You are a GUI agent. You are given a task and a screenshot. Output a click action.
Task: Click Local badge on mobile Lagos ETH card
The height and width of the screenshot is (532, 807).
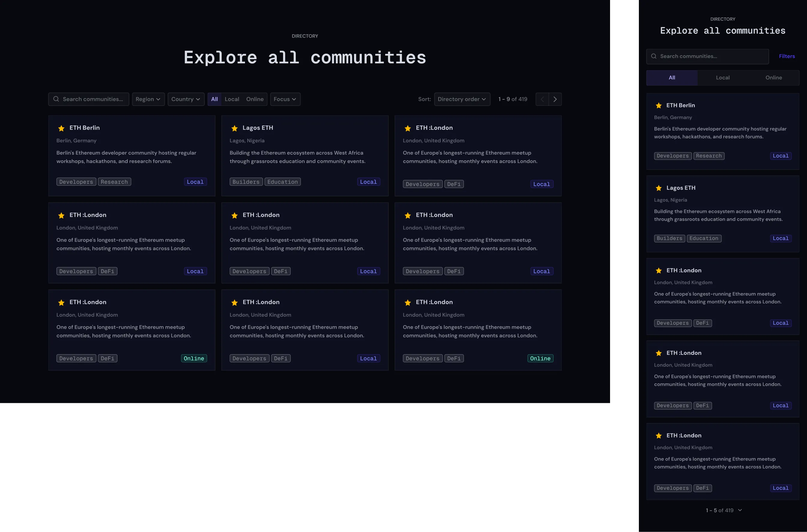[781, 238]
